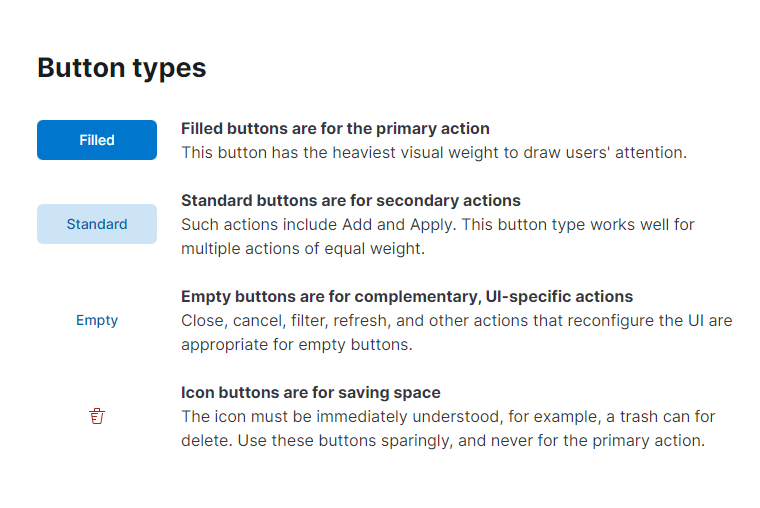Click the line starting 'Such actions include'
760x508 pixels.
tap(438, 224)
